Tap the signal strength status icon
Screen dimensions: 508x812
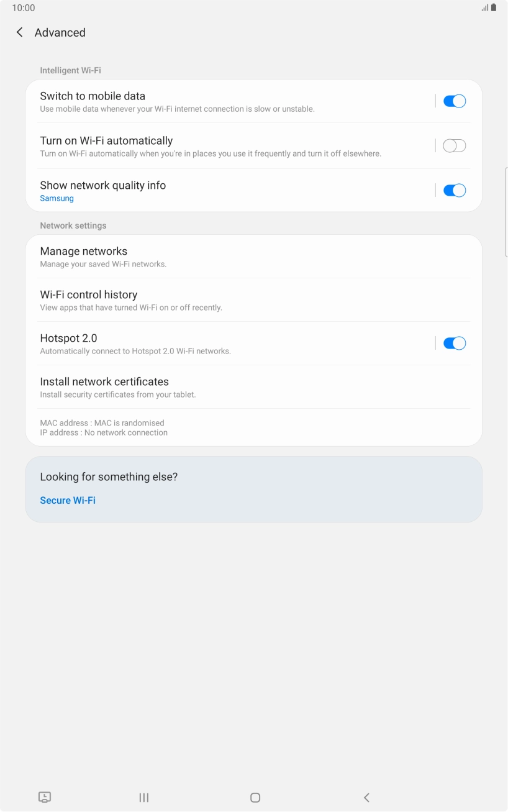click(484, 8)
